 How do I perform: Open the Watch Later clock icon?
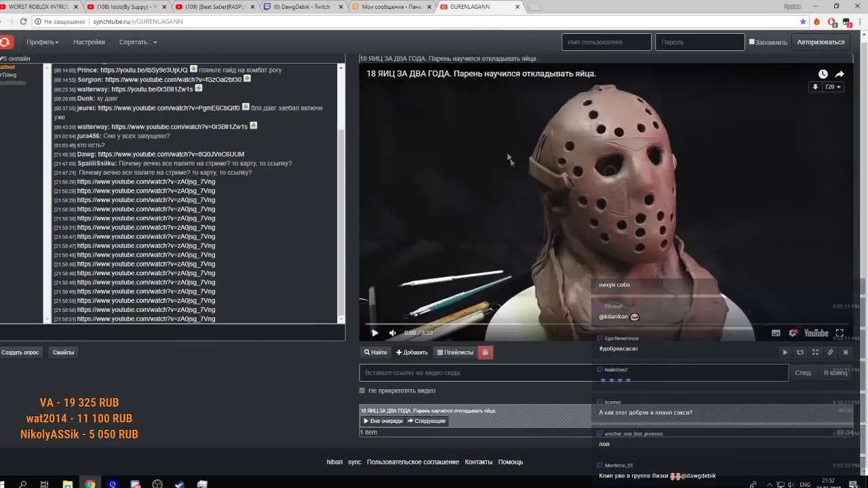[823, 74]
